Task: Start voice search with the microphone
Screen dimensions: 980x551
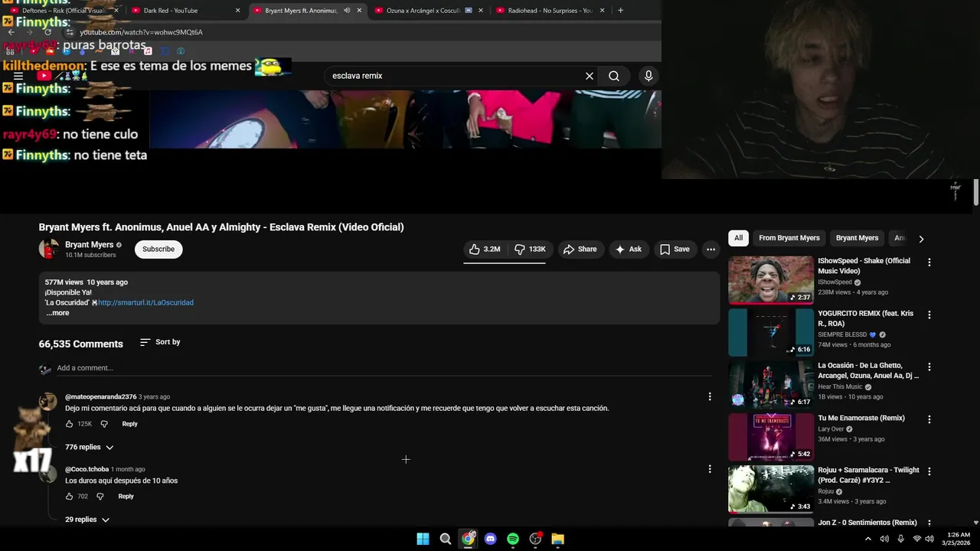Action: 648,76
